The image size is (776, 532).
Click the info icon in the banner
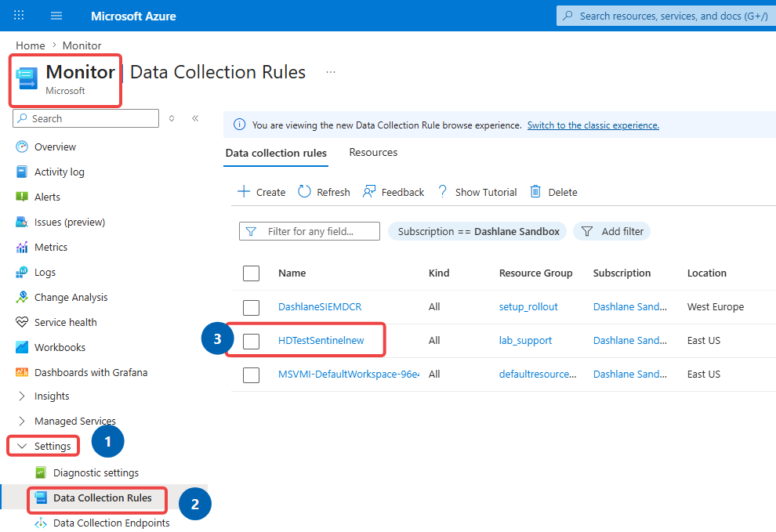click(x=240, y=125)
